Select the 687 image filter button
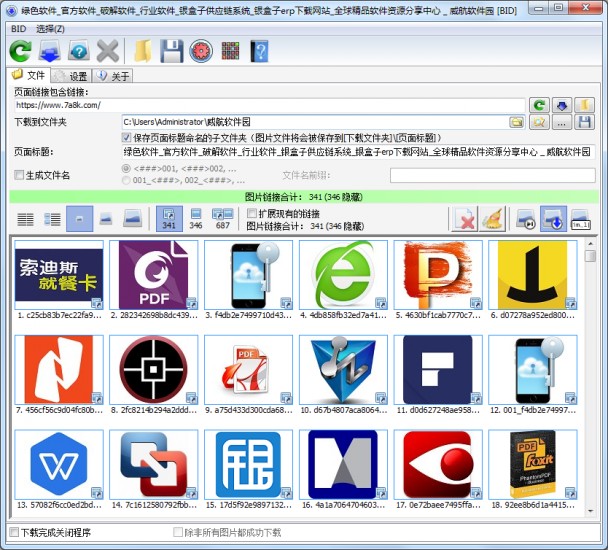The image size is (608, 550). [x=222, y=219]
